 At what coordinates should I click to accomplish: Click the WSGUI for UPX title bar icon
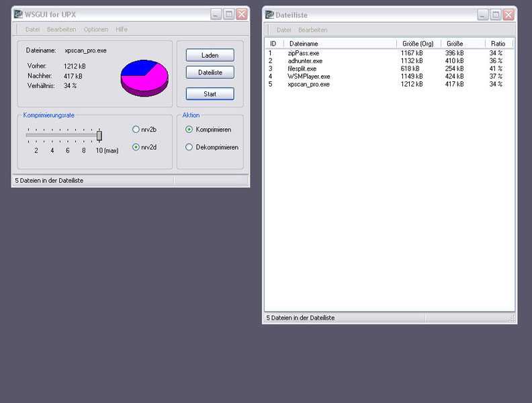(18, 14)
